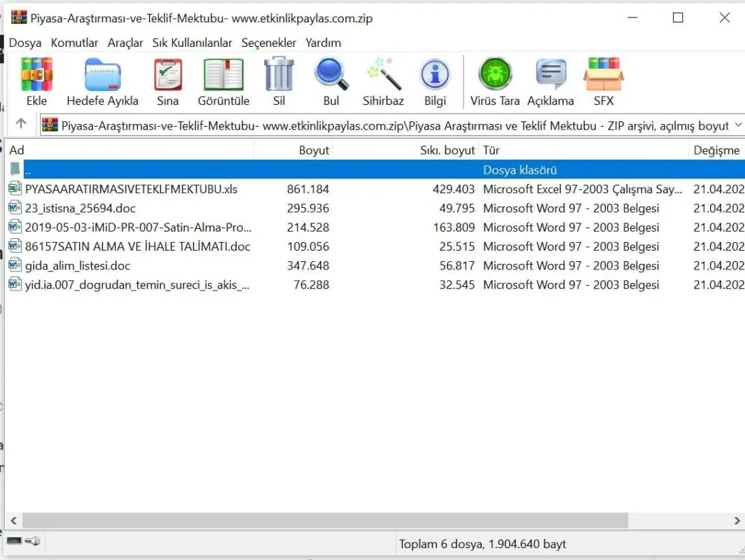Minimize the WinRAR window
745x560 pixels.
(632, 17)
